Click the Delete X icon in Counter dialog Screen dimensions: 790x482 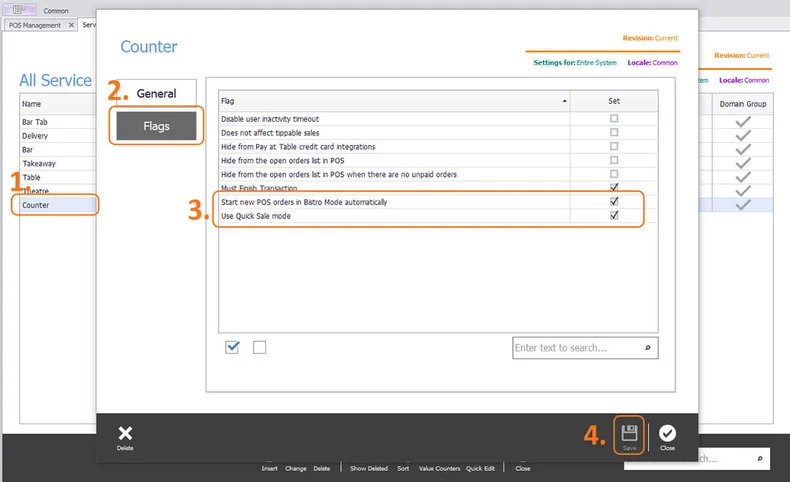click(125, 433)
